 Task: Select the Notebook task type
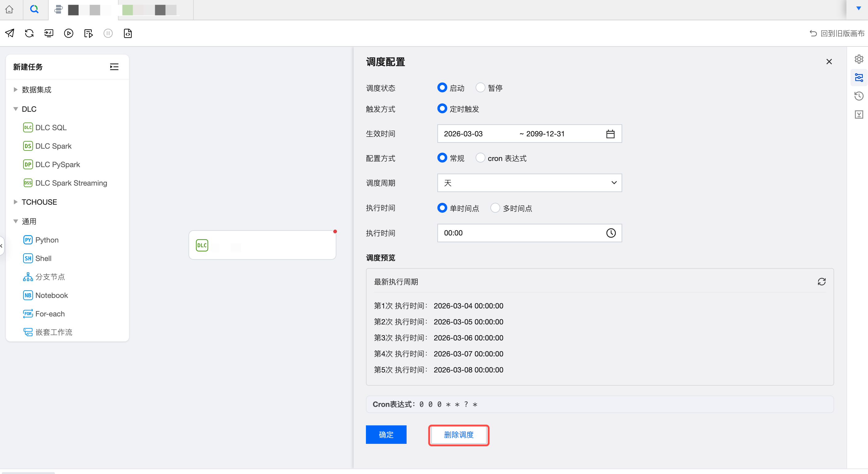(x=51, y=295)
